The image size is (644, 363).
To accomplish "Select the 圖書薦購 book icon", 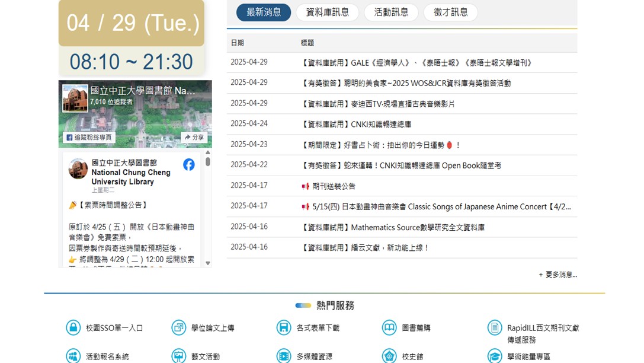I will pos(389,327).
